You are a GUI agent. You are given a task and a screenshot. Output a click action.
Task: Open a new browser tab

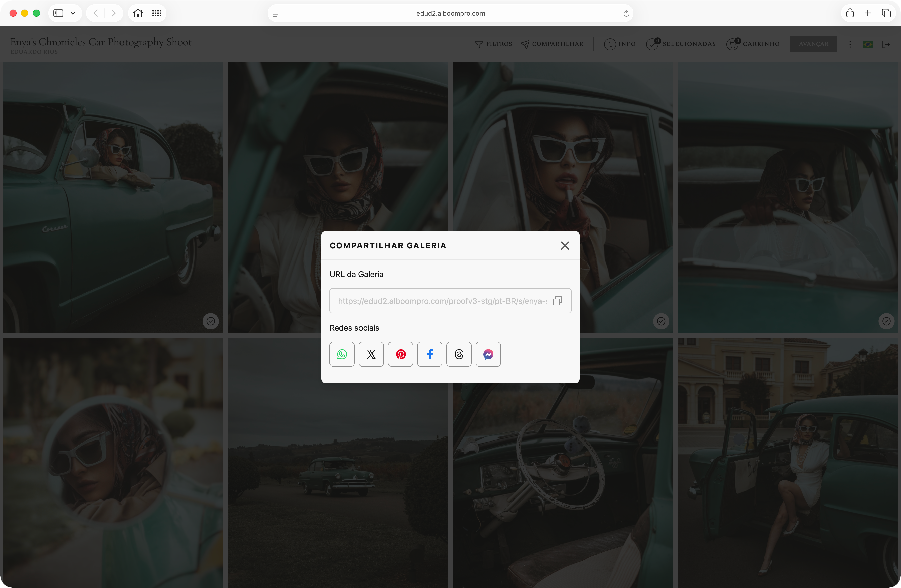pos(868,13)
